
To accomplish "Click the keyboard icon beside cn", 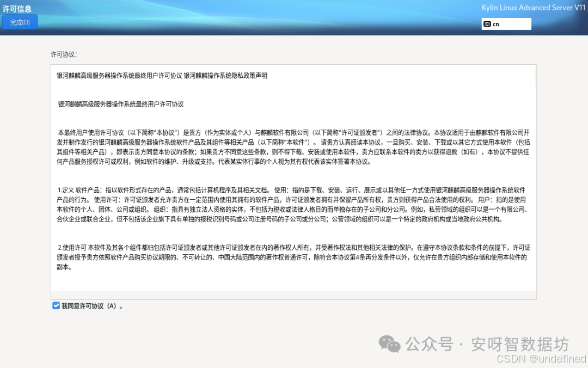I will pos(487,24).
